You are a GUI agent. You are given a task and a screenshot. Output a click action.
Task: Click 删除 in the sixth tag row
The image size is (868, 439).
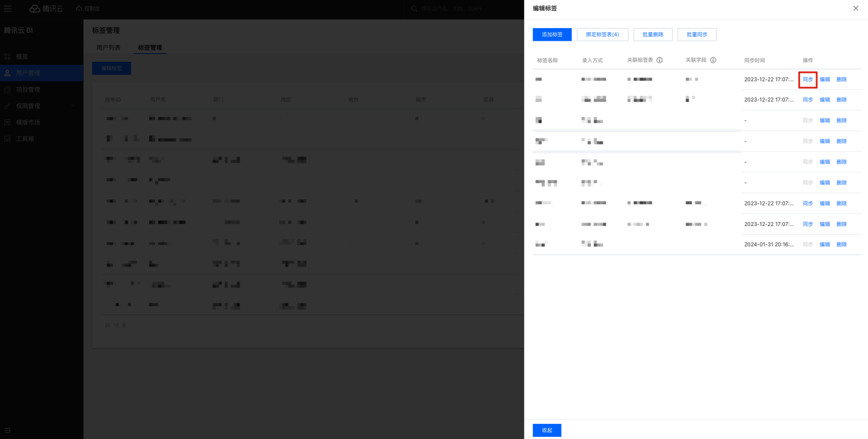click(x=841, y=183)
